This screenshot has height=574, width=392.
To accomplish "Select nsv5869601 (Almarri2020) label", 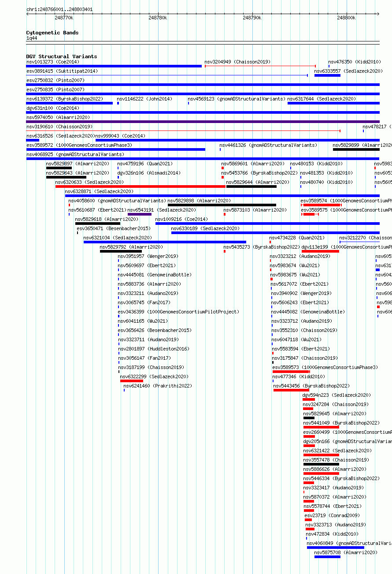I will click(253, 164).
